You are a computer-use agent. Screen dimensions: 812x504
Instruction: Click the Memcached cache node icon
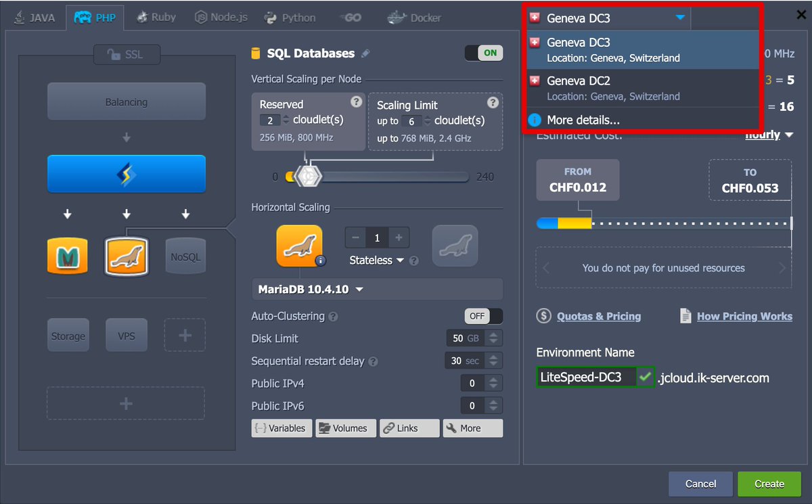(x=67, y=256)
